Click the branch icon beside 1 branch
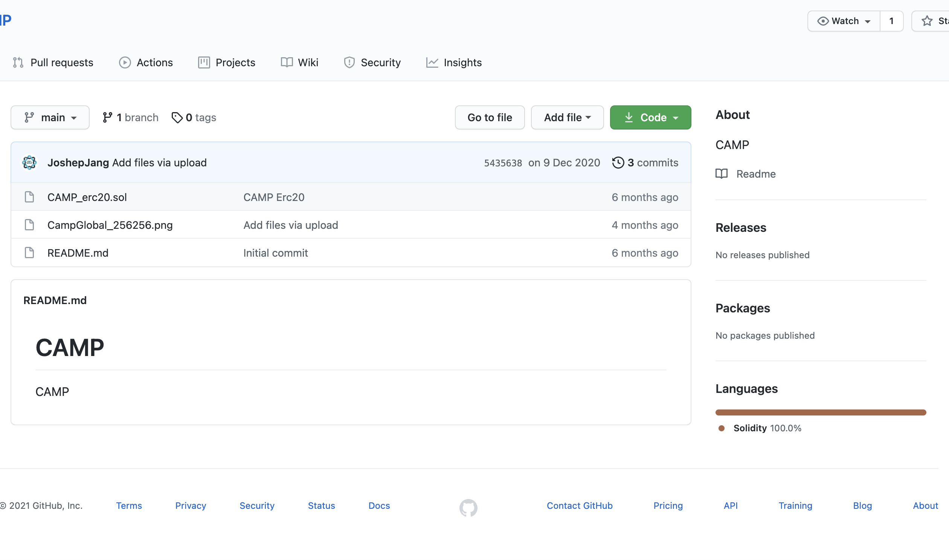The image size is (949, 560). pos(107,118)
